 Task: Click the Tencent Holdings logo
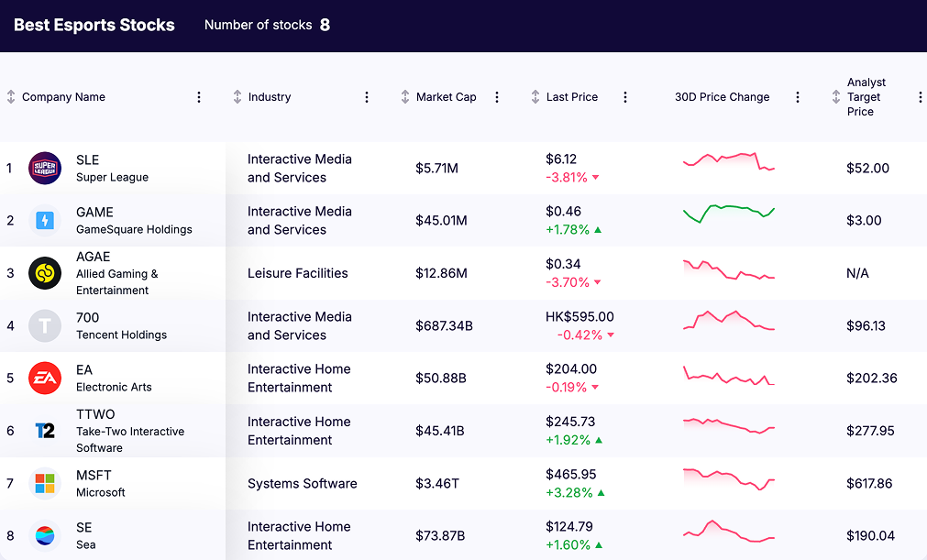point(44,324)
